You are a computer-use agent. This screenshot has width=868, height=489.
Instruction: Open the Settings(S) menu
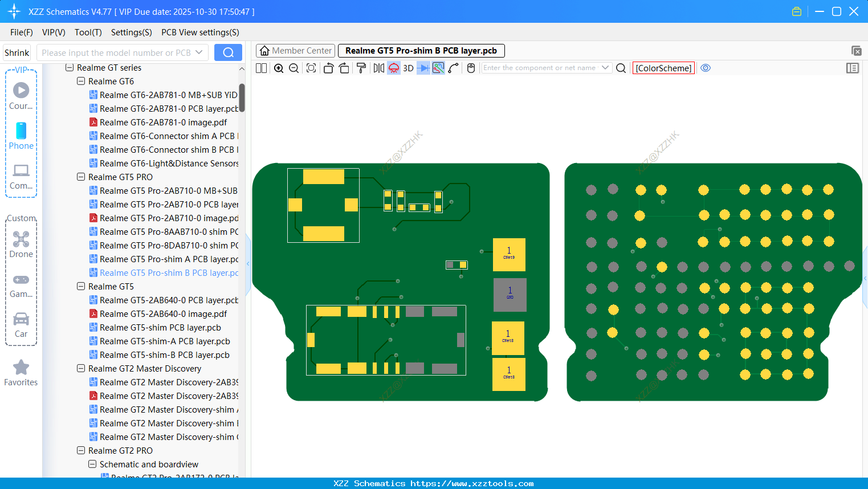pos(132,32)
